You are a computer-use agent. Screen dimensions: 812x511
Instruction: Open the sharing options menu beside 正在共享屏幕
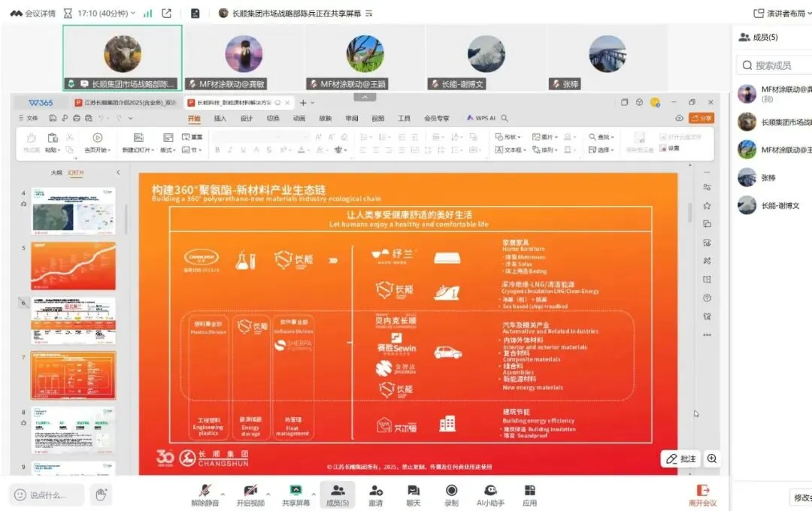pyautogui.click(x=368, y=14)
